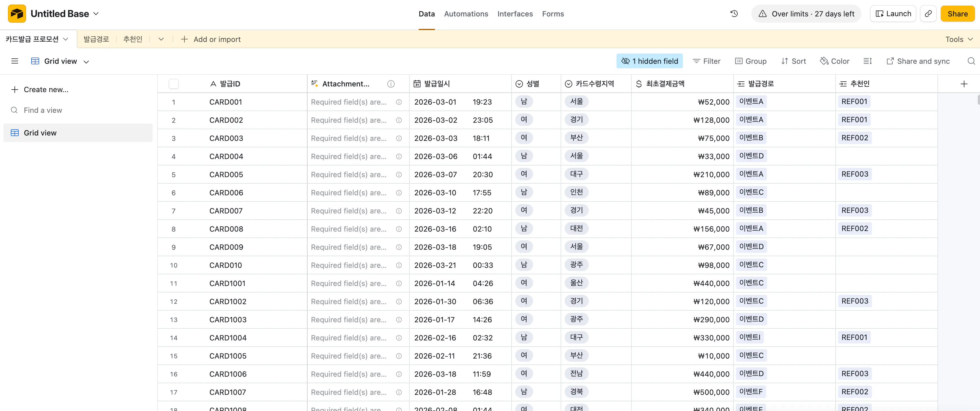
Task: Show the 1 hidden field menu
Action: [x=649, y=61]
